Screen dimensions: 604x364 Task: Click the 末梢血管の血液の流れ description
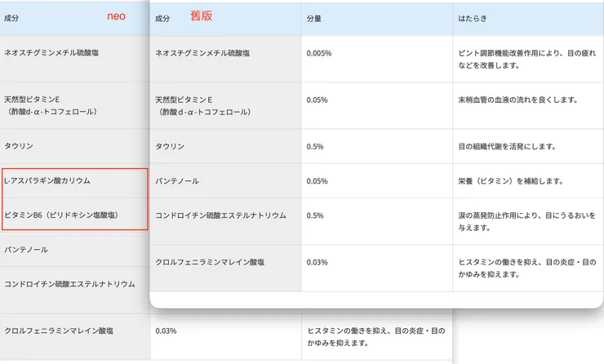(518, 100)
